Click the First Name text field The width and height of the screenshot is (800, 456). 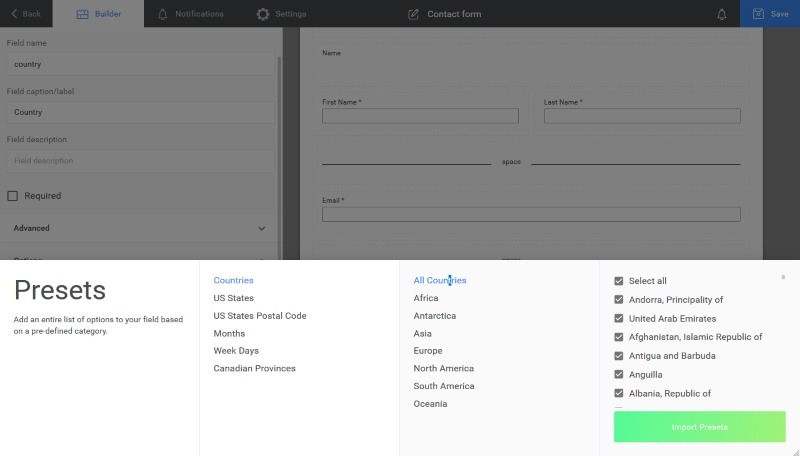coord(420,116)
